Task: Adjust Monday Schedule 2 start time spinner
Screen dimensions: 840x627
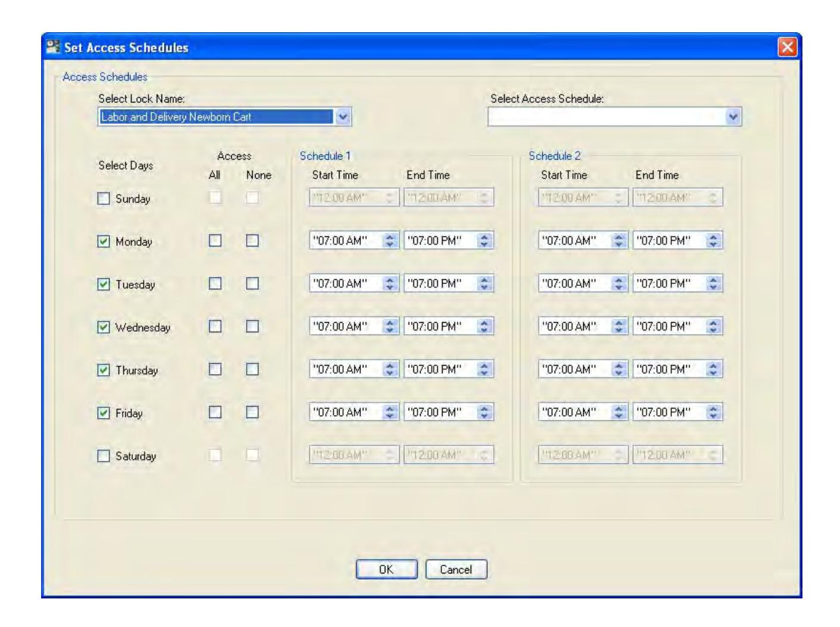Action: point(619,241)
